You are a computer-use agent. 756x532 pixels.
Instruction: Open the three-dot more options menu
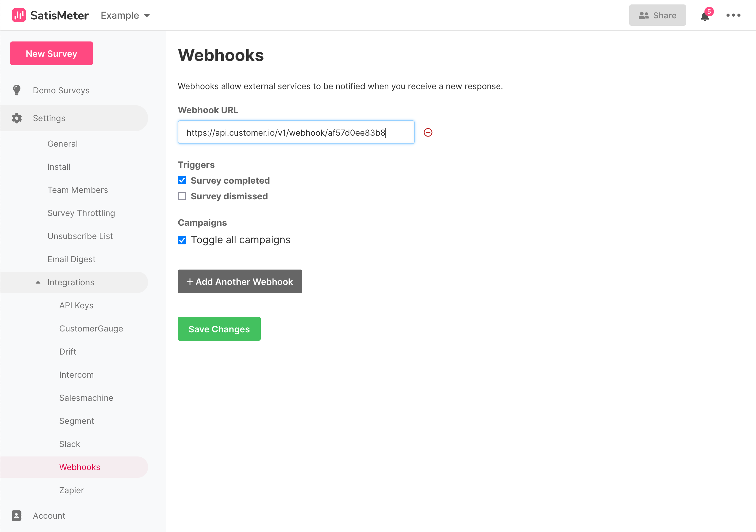click(733, 15)
